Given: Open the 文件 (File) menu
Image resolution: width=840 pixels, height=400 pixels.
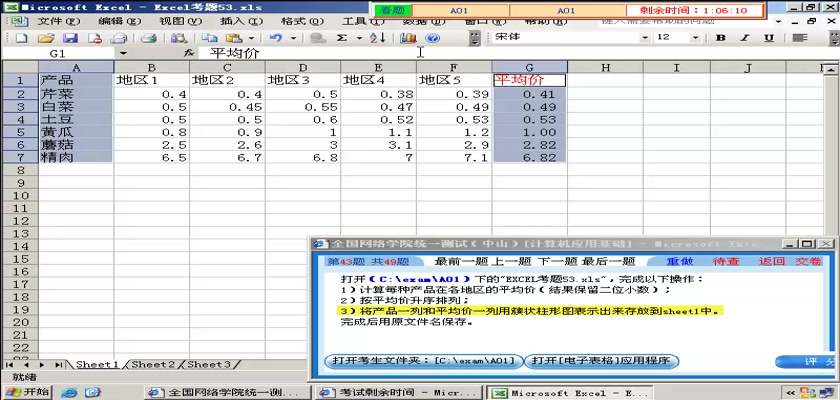Looking at the screenshot, I should pyautogui.click(x=58, y=21).
